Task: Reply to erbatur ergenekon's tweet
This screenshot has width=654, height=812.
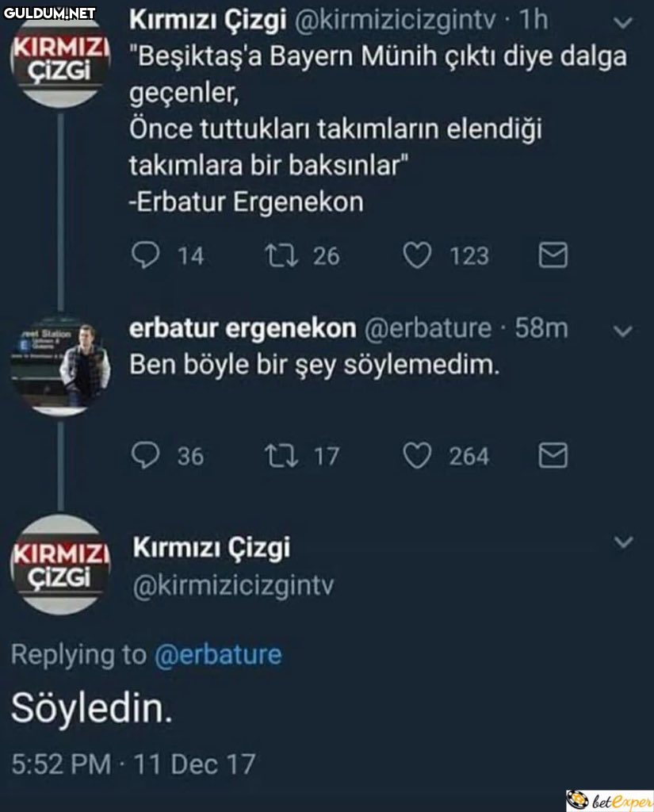Action: [x=144, y=455]
